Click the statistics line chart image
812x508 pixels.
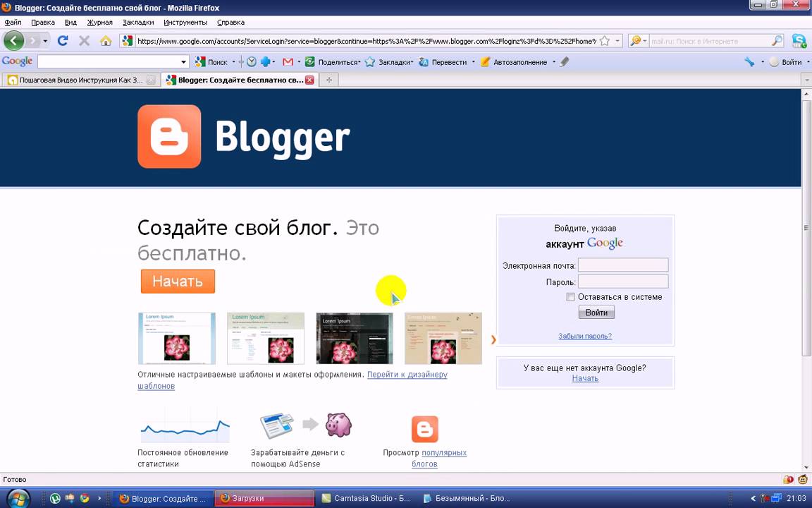coord(185,425)
